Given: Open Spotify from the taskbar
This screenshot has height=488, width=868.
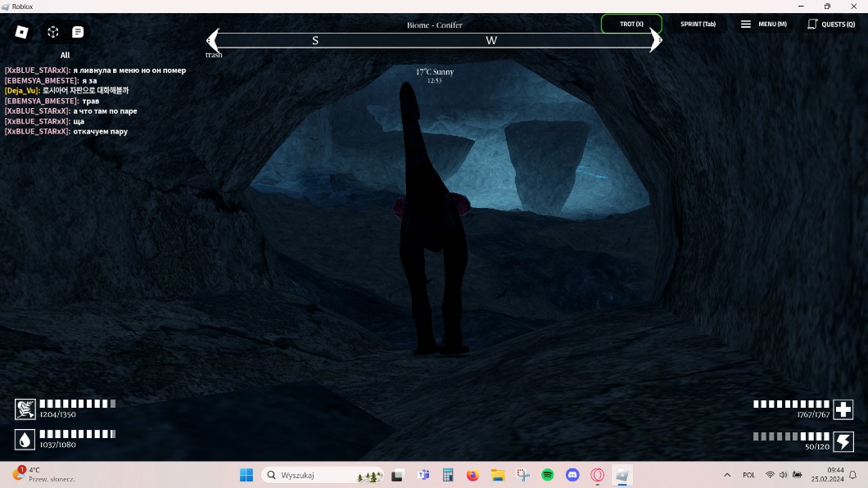Looking at the screenshot, I should [x=548, y=475].
